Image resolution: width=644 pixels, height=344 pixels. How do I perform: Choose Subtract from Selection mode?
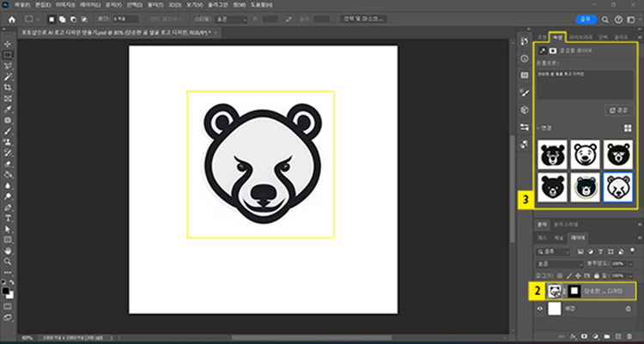tap(73, 19)
